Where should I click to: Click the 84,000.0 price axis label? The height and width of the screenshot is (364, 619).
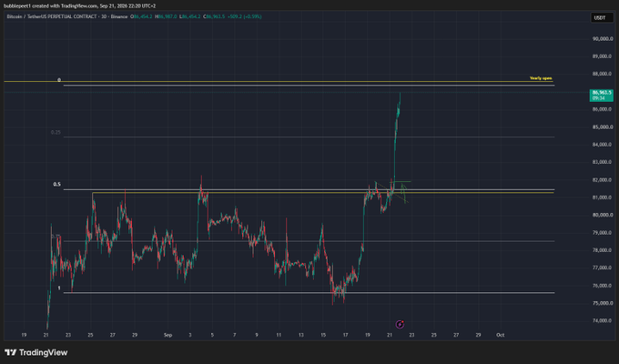[x=603, y=145]
